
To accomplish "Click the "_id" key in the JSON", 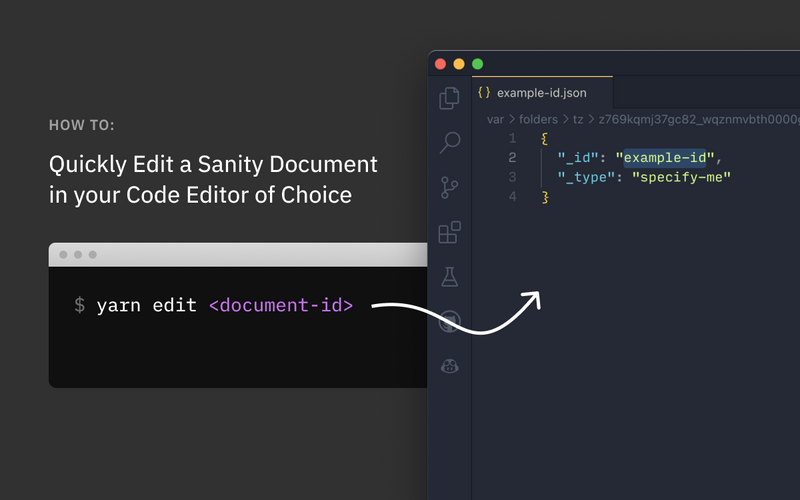I will (x=578, y=158).
